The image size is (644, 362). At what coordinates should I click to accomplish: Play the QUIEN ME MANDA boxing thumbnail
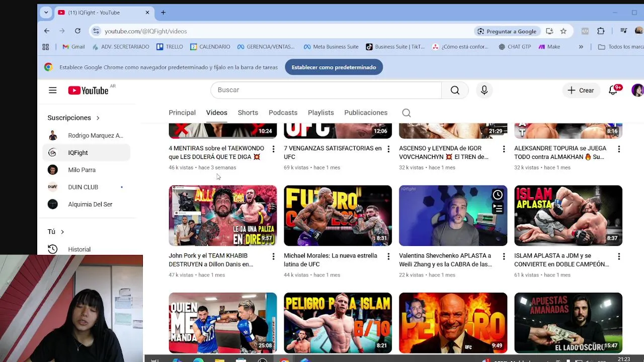[223, 323]
